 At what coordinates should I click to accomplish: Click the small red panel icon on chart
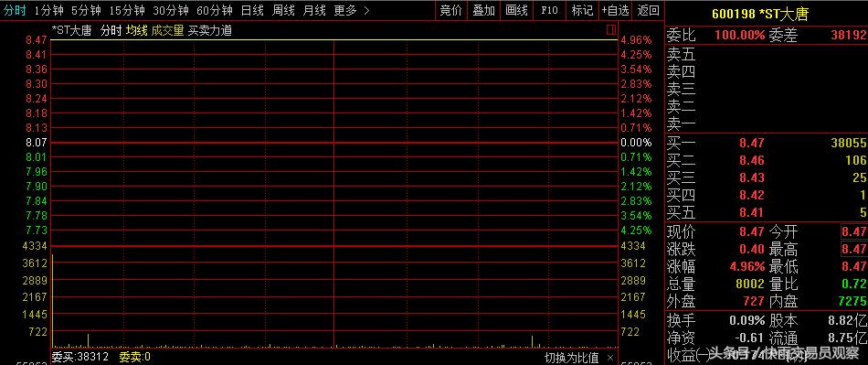point(611,29)
